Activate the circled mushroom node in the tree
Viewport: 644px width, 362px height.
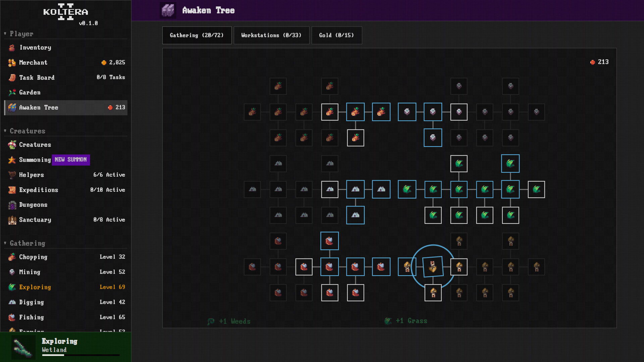[x=433, y=267]
